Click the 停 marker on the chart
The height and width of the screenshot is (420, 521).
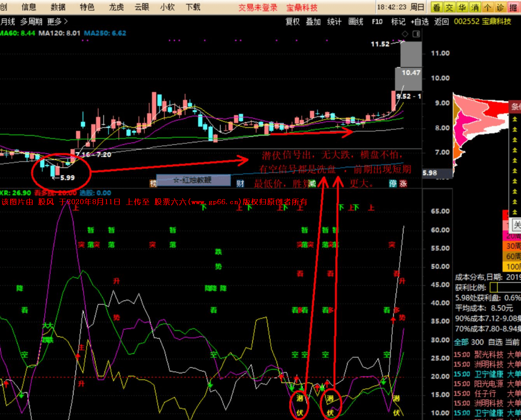coord(393,183)
